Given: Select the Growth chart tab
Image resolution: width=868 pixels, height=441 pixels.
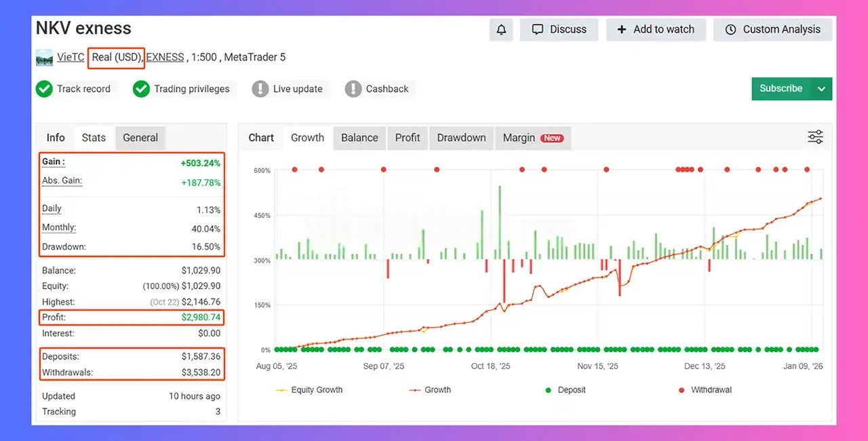Looking at the screenshot, I should click(x=307, y=138).
